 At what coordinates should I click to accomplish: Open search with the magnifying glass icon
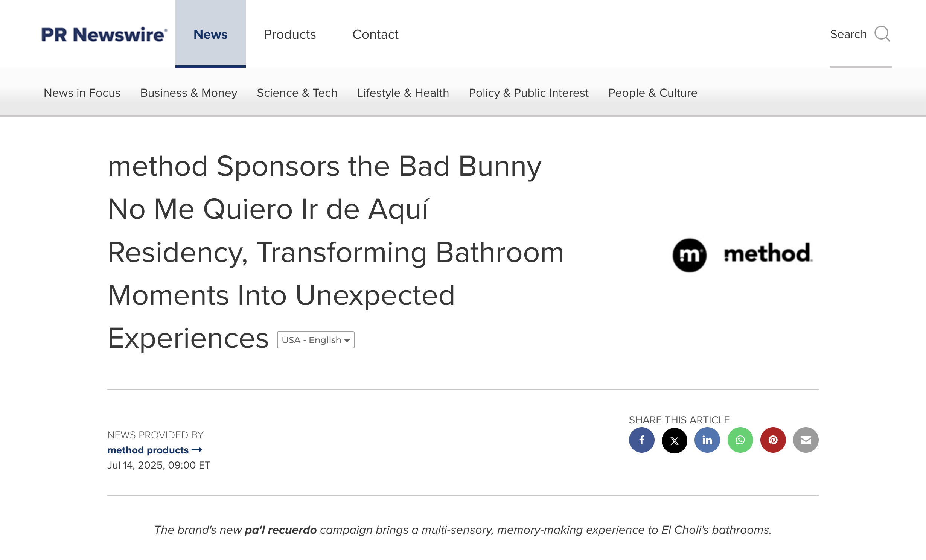point(883,34)
